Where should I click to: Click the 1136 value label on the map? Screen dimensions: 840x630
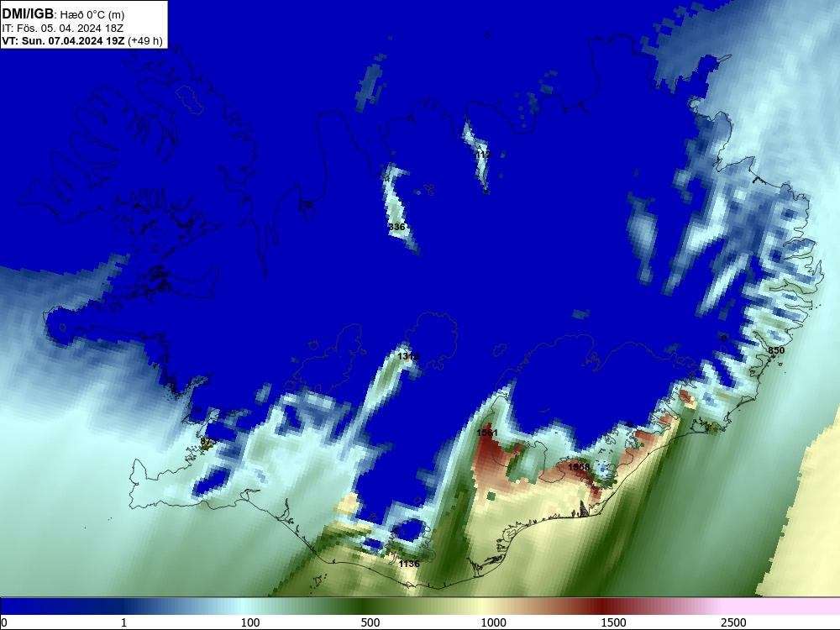(409, 564)
